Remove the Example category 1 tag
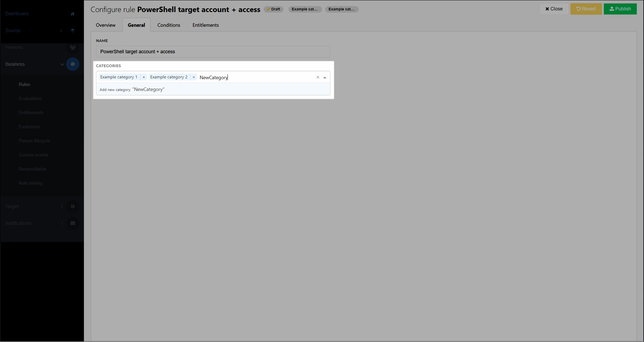 pos(144,77)
